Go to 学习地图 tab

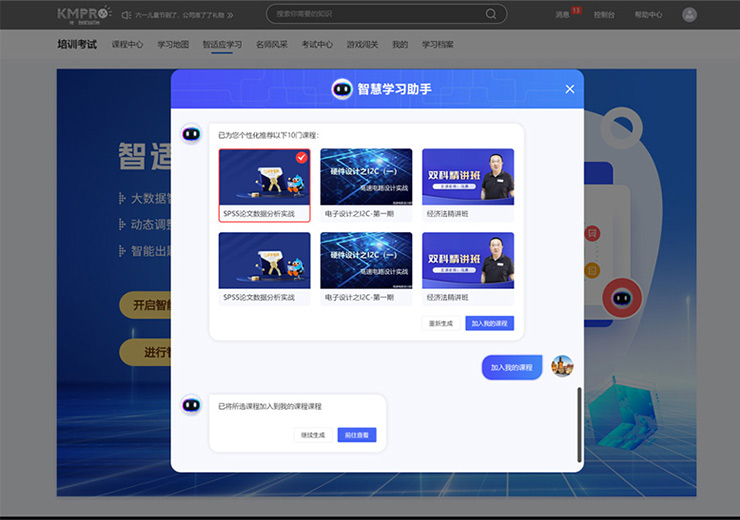coord(173,44)
